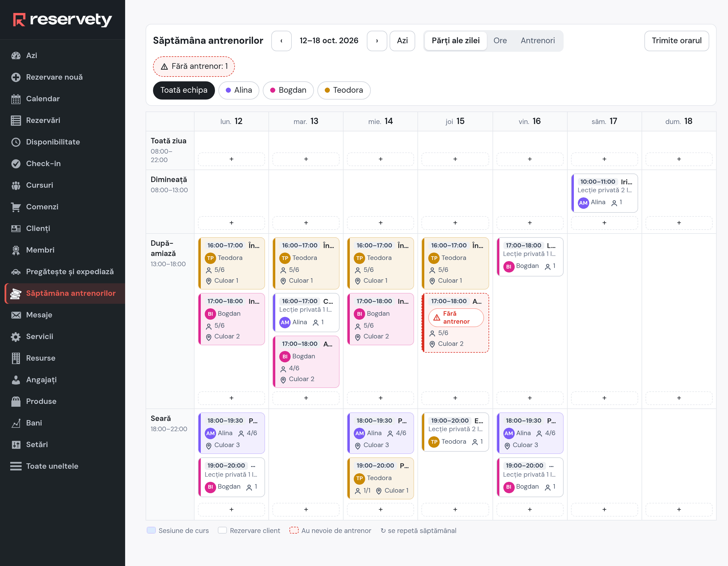
Task: Open Friday 17:00–18:00 Bogdan private lesson
Action: (x=530, y=257)
